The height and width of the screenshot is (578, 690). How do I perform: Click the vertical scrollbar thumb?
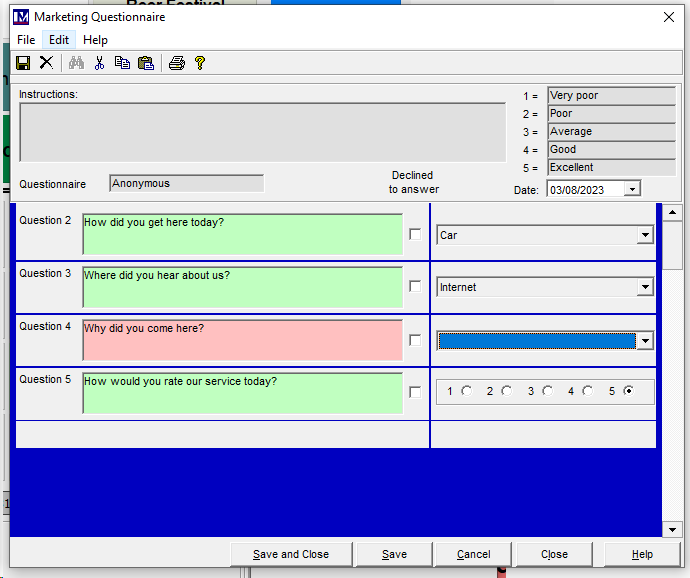point(672,245)
